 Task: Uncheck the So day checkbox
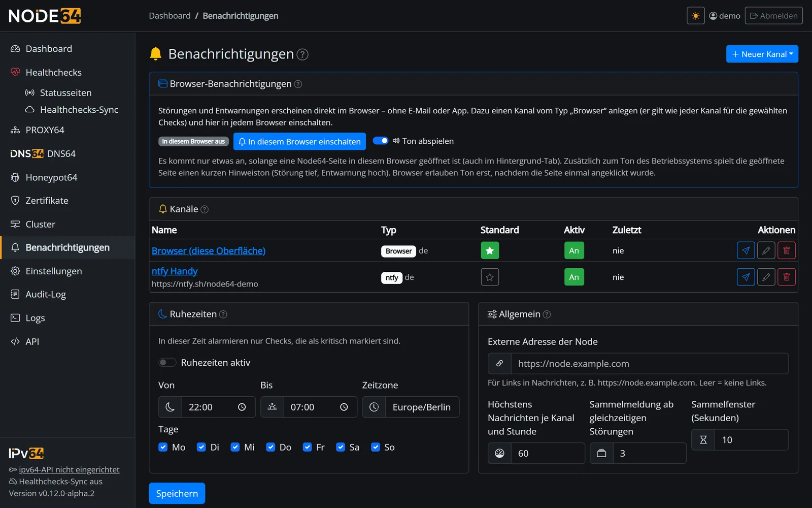coord(376,447)
